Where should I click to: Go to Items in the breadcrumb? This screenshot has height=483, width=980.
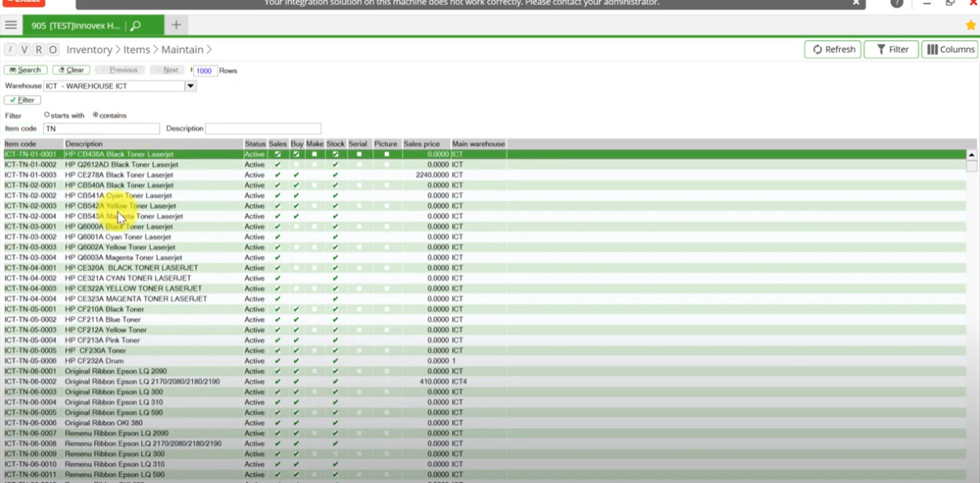tap(137, 49)
